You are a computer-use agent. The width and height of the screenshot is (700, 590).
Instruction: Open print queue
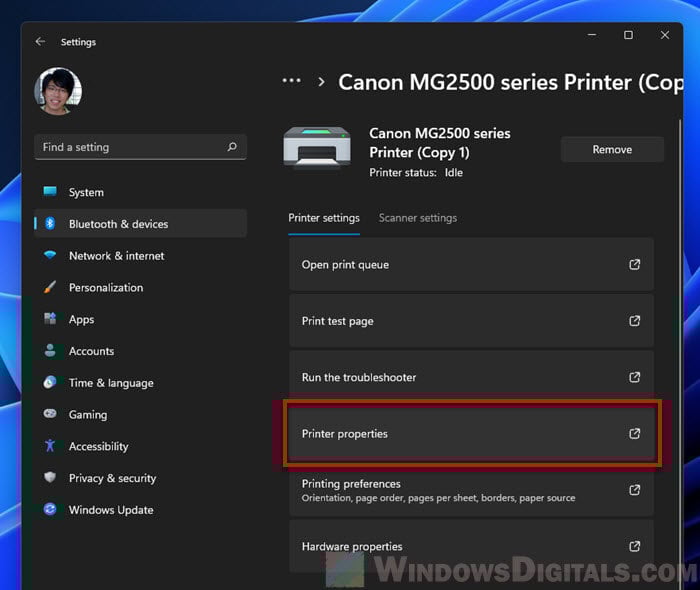click(x=471, y=265)
